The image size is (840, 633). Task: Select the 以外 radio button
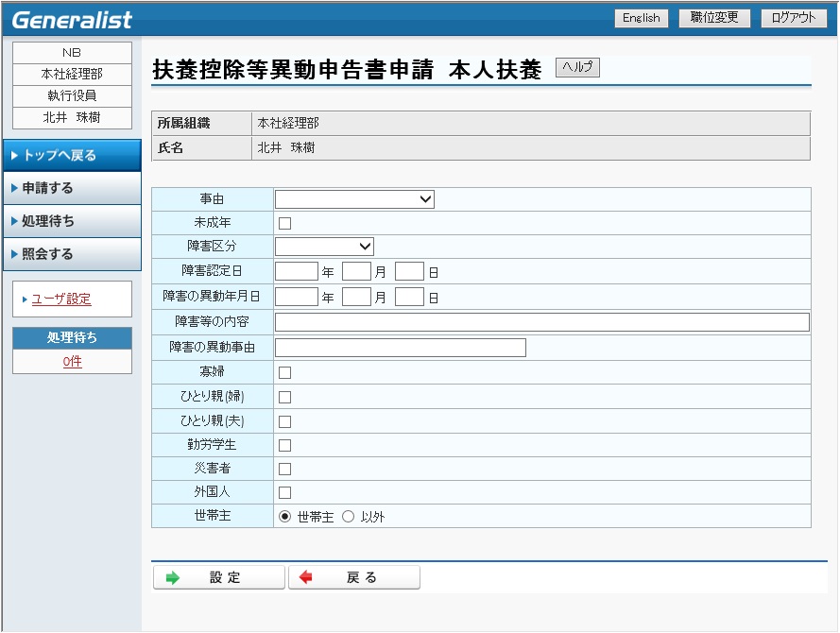tap(349, 517)
